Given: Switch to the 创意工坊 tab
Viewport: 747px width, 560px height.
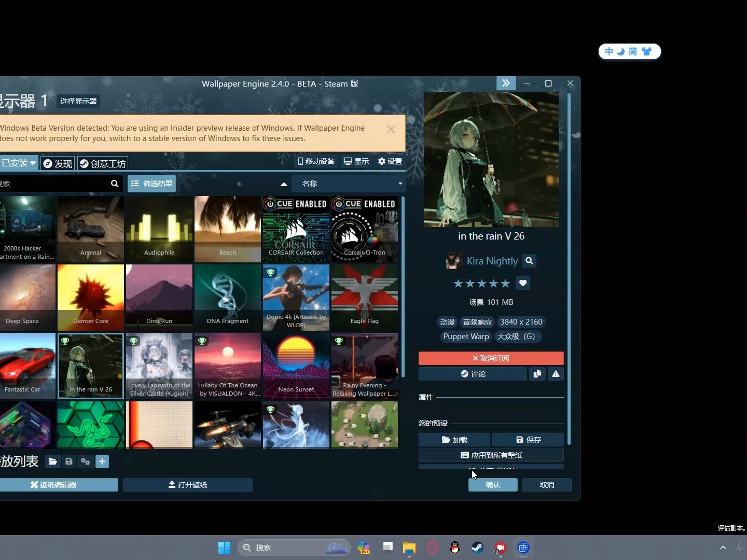Looking at the screenshot, I should [x=103, y=163].
